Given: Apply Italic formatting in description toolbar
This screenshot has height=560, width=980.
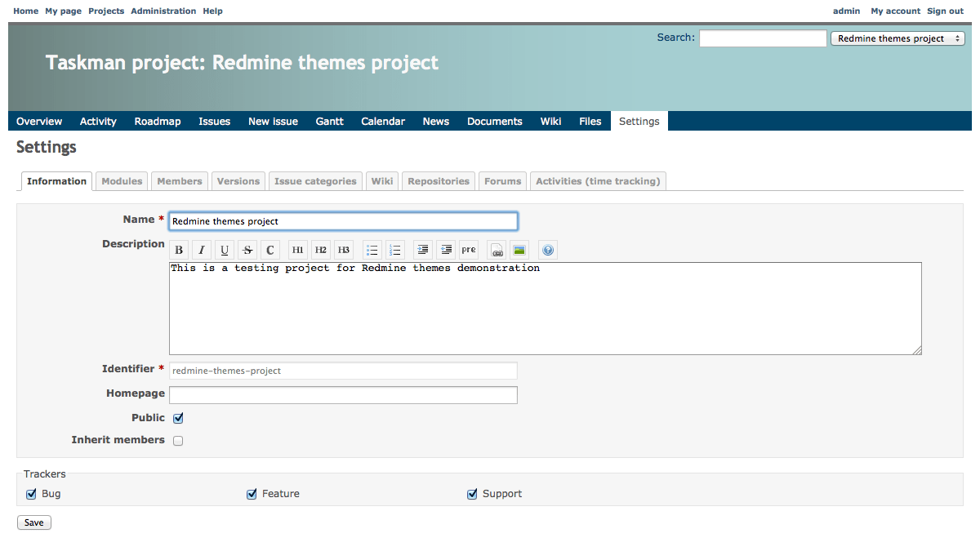Looking at the screenshot, I should [202, 250].
